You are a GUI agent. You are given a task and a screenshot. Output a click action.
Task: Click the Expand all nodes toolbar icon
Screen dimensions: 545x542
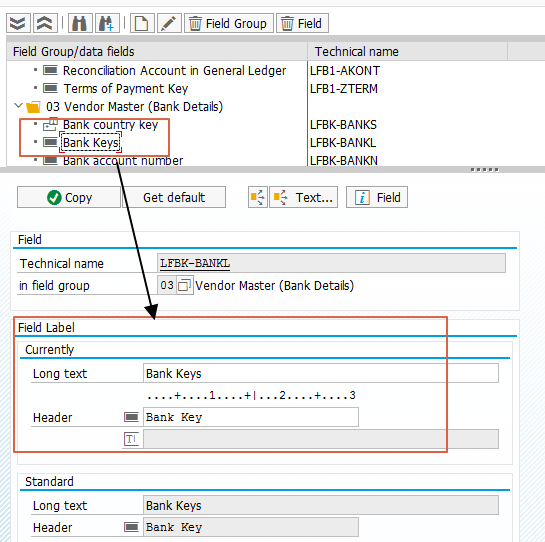tap(18, 23)
